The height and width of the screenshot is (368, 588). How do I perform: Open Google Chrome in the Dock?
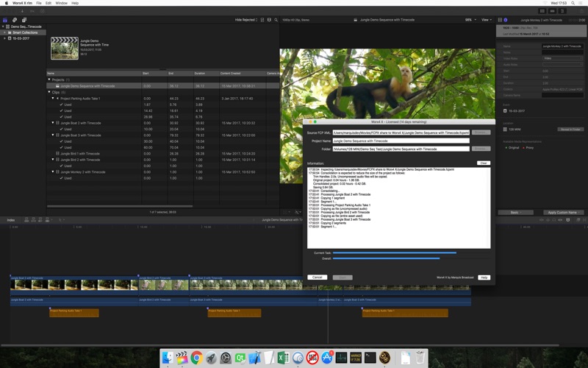(197, 358)
